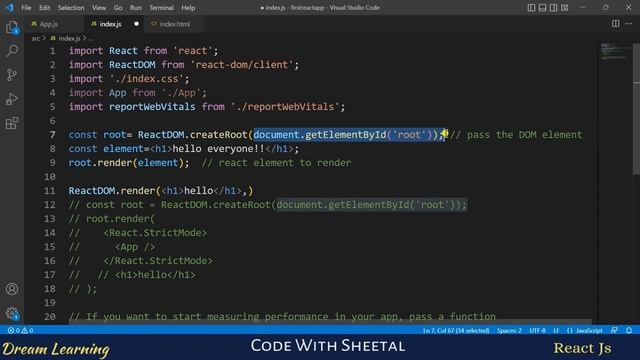Click './App' string on line 4
Screen dimensions: 640x360
[181, 93]
